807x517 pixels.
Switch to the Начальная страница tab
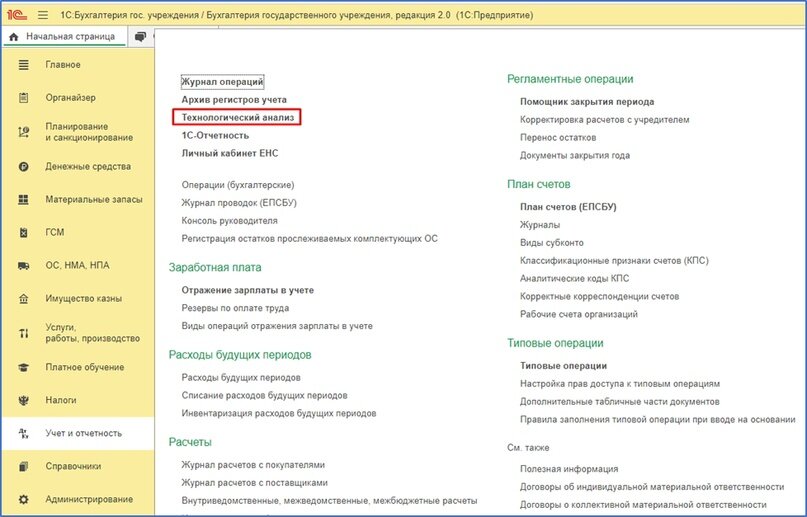pos(65,37)
